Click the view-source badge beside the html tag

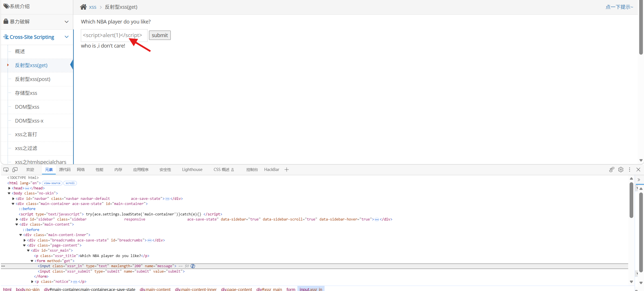[x=52, y=183]
